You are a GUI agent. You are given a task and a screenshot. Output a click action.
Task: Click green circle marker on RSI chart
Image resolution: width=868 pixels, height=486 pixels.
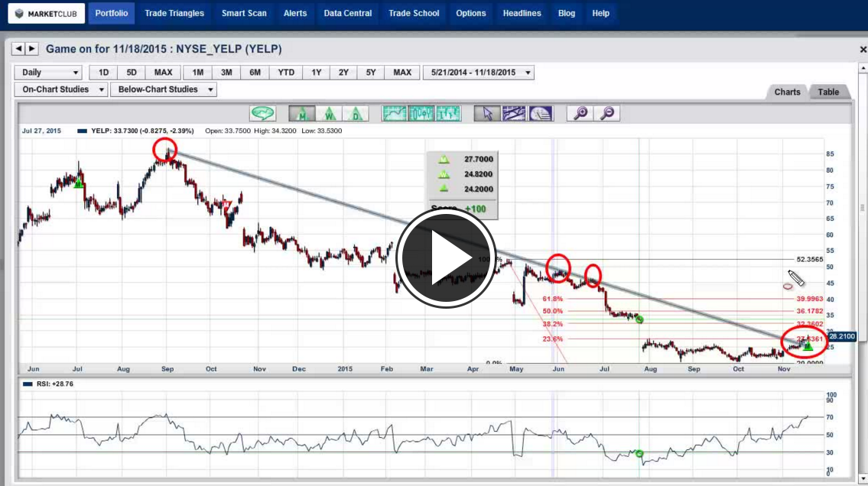[x=640, y=453]
